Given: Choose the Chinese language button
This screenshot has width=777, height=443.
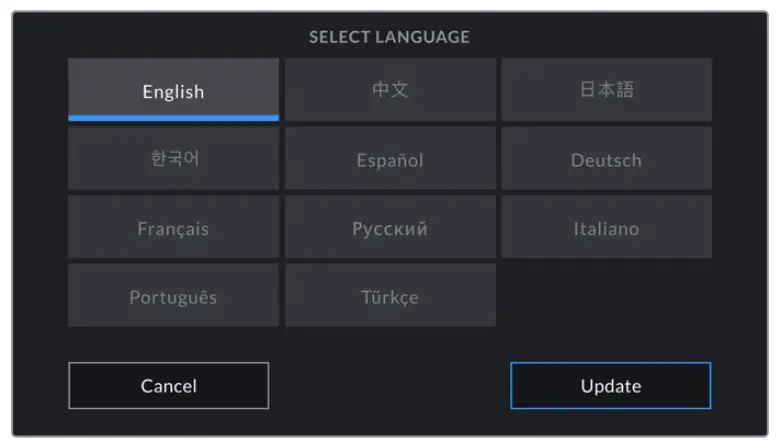Looking at the screenshot, I should coord(390,90).
